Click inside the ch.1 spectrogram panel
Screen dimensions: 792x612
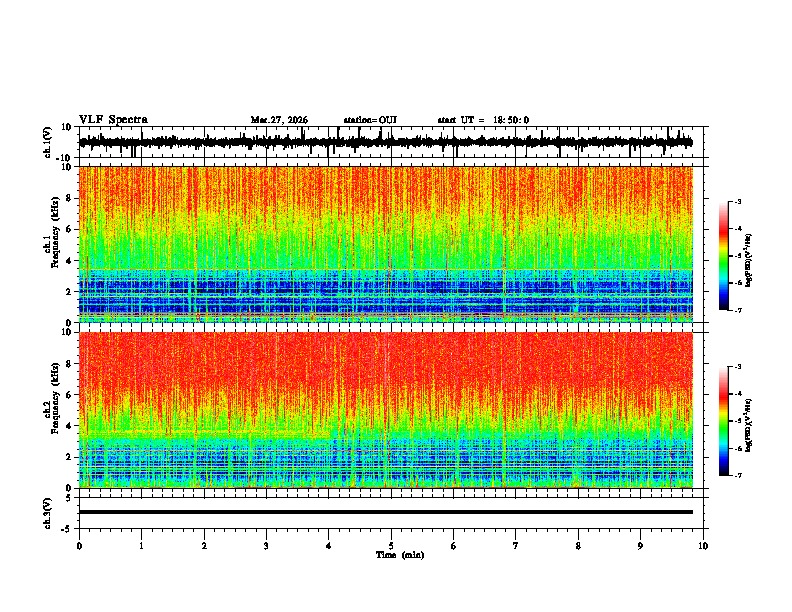[x=386, y=244]
